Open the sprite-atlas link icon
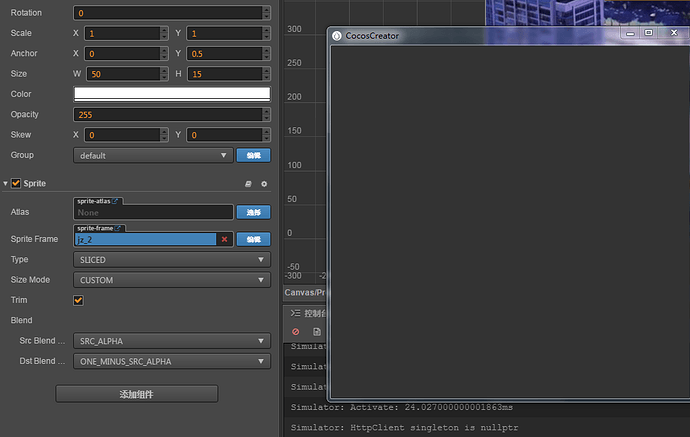Viewport: 690px width, 437px height. pyautogui.click(x=115, y=201)
